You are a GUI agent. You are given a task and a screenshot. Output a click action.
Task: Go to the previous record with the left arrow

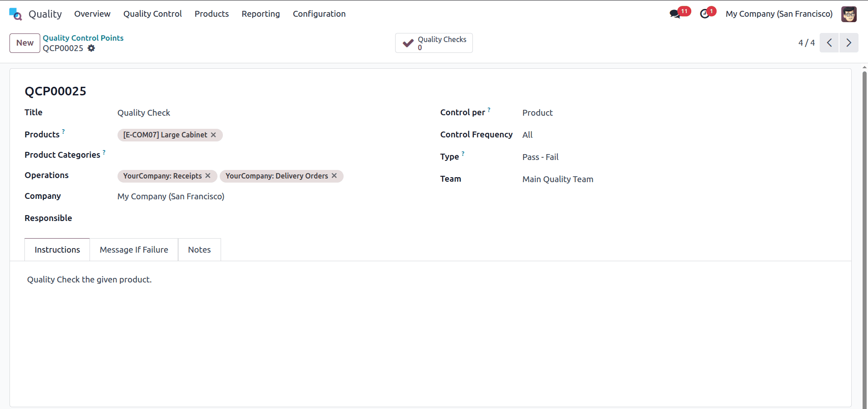coord(829,42)
